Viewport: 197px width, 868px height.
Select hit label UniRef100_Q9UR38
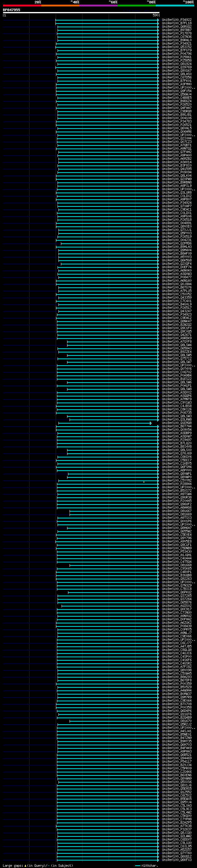click(176, 497)
